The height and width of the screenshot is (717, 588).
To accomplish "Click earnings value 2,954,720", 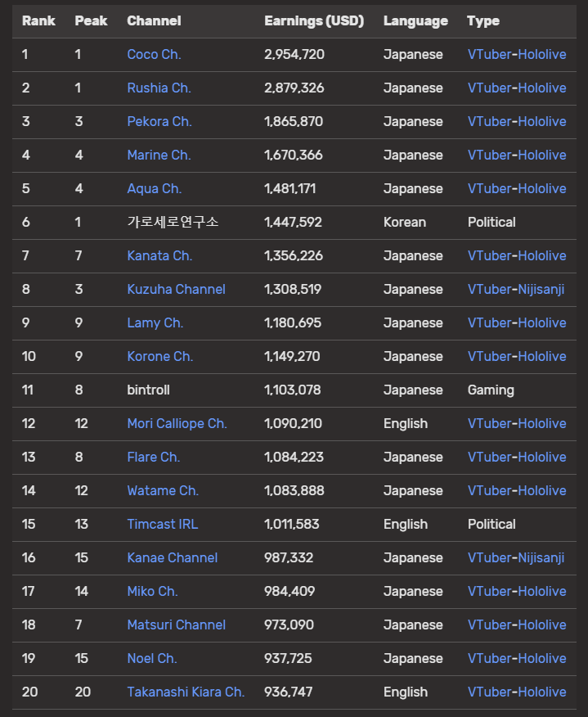I will pyautogui.click(x=294, y=54).
